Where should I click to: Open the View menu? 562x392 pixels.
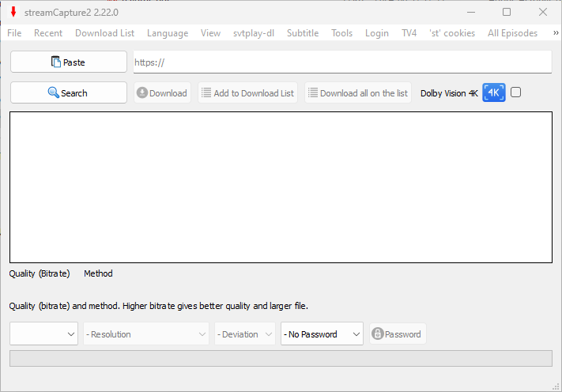(x=210, y=33)
